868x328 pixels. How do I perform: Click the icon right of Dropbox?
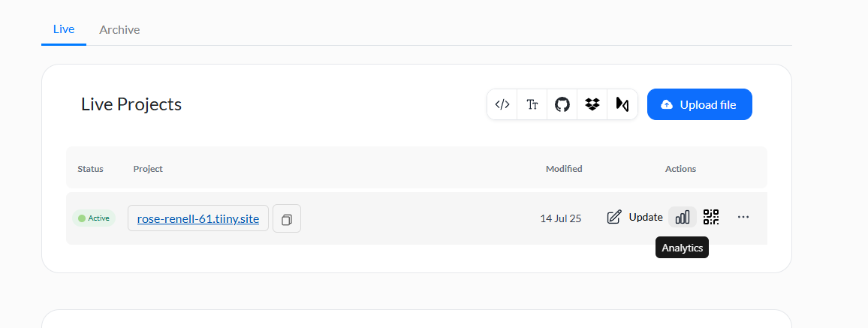[622, 104]
